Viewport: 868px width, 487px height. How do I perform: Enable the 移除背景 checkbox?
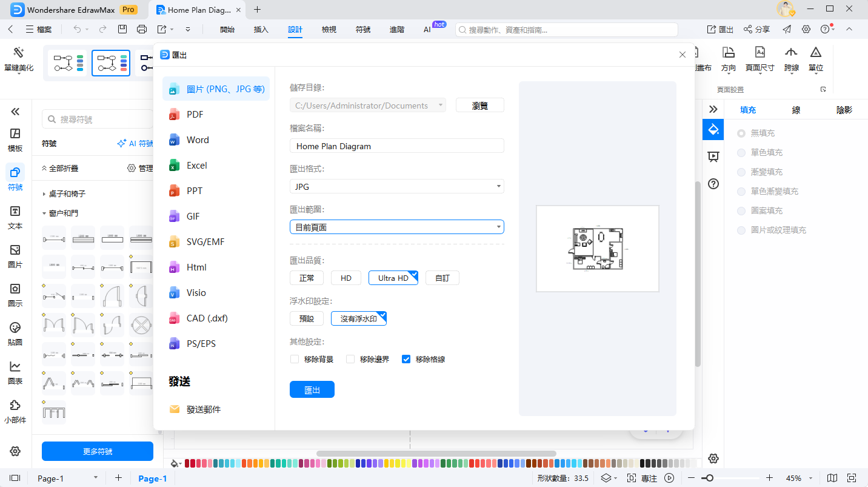[295, 359]
